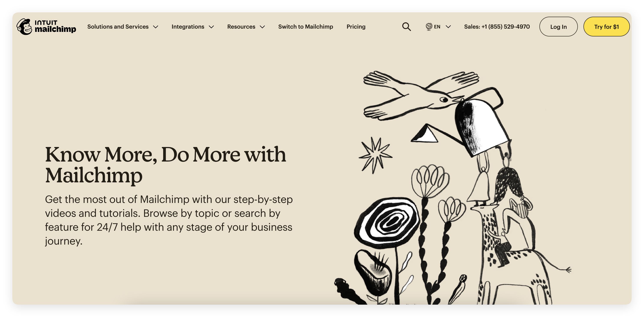Open the Pricing link
This screenshot has height=317, width=644.
coord(356,26)
